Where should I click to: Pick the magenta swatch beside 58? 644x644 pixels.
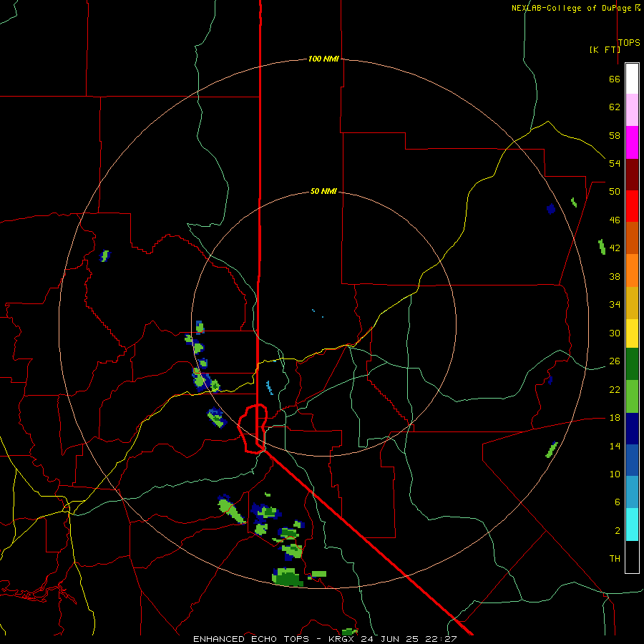tap(632, 142)
